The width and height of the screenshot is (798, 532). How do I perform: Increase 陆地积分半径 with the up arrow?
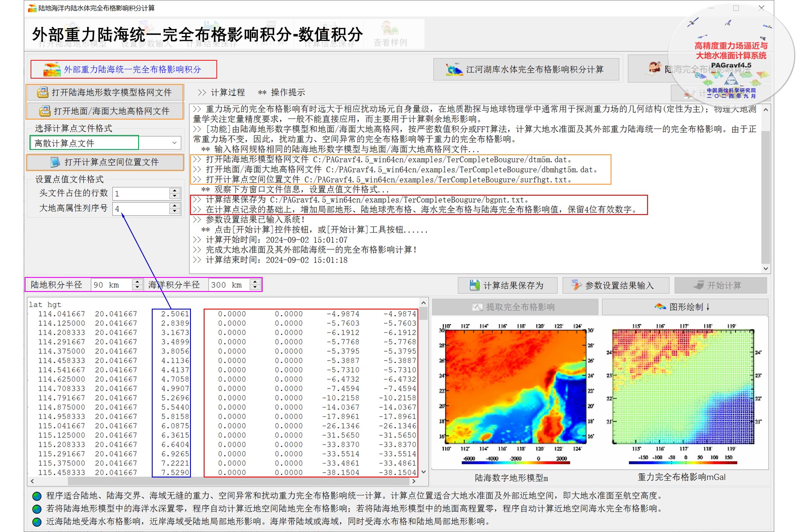click(137, 282)
